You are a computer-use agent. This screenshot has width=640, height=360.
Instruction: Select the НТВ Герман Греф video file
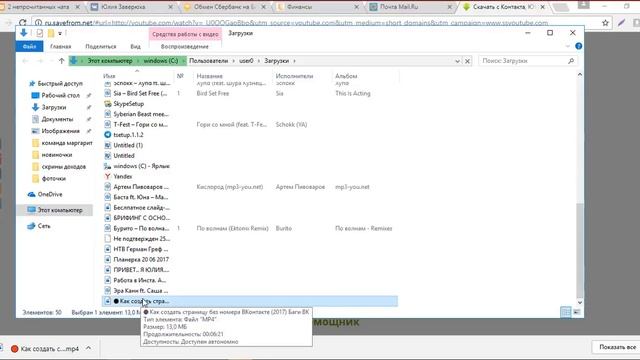140,249
